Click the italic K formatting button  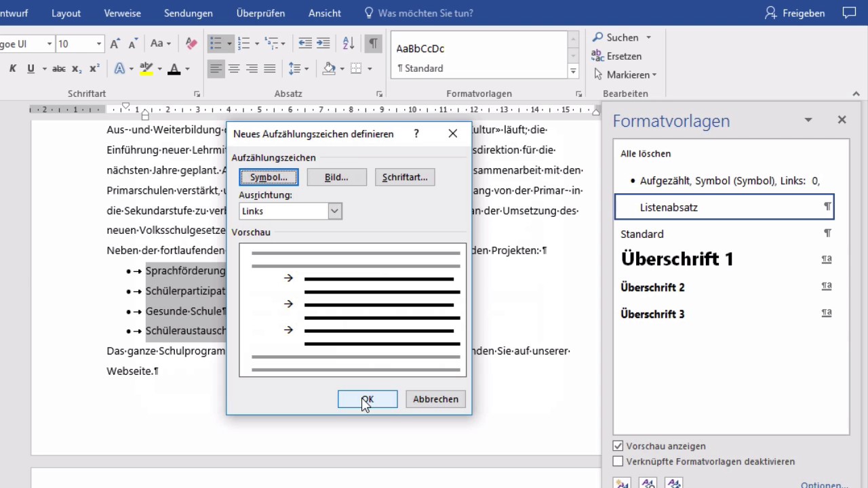pos(13,68)
